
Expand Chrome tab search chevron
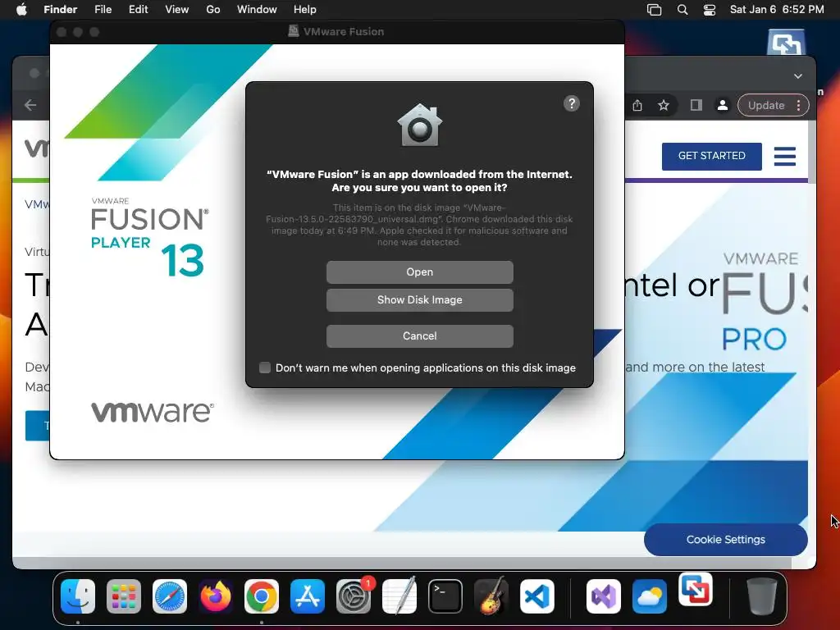[x=797, y=76]
